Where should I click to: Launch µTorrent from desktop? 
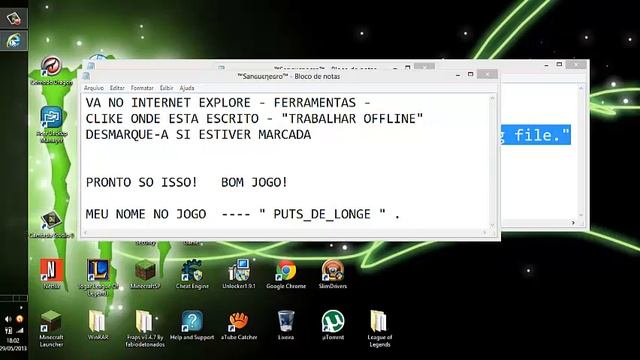point(333,325)
